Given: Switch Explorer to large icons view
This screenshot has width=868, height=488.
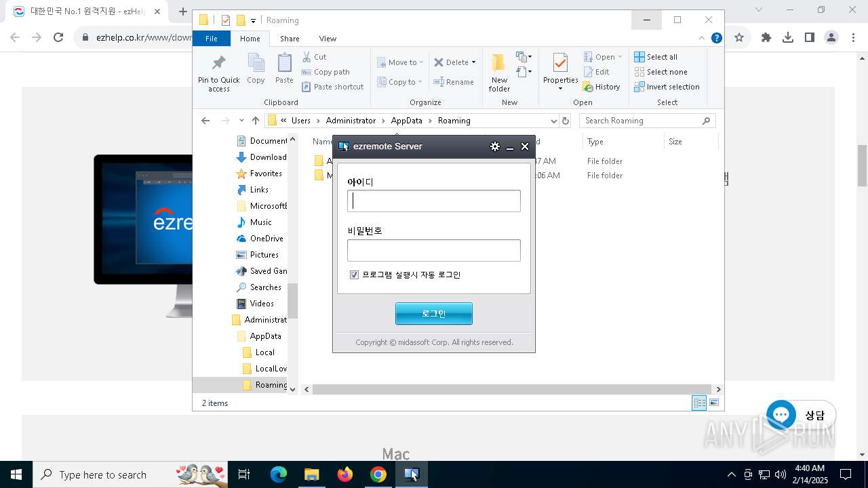Looking at the screenshot, I should click(713, 403).
